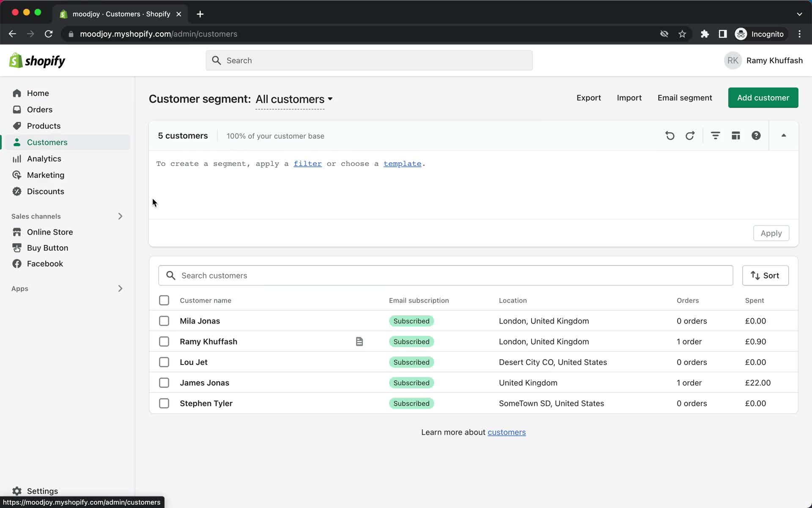Click the undo/history icon in toolbar

pyautogui.click(x=669, y=136)
